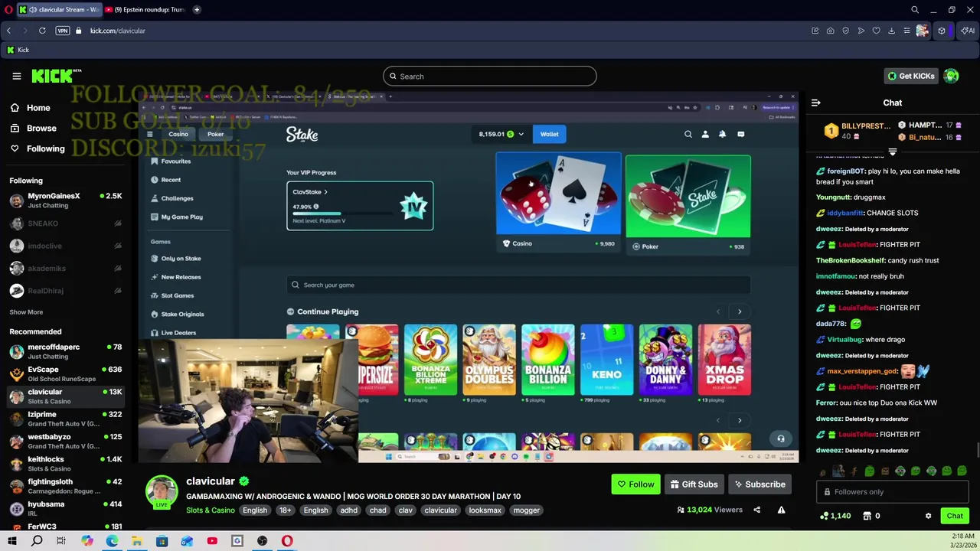Add page to bookmarks heart icon
Image resolution: width=980 pixels, height=551 pixels.
coord(876,31)
